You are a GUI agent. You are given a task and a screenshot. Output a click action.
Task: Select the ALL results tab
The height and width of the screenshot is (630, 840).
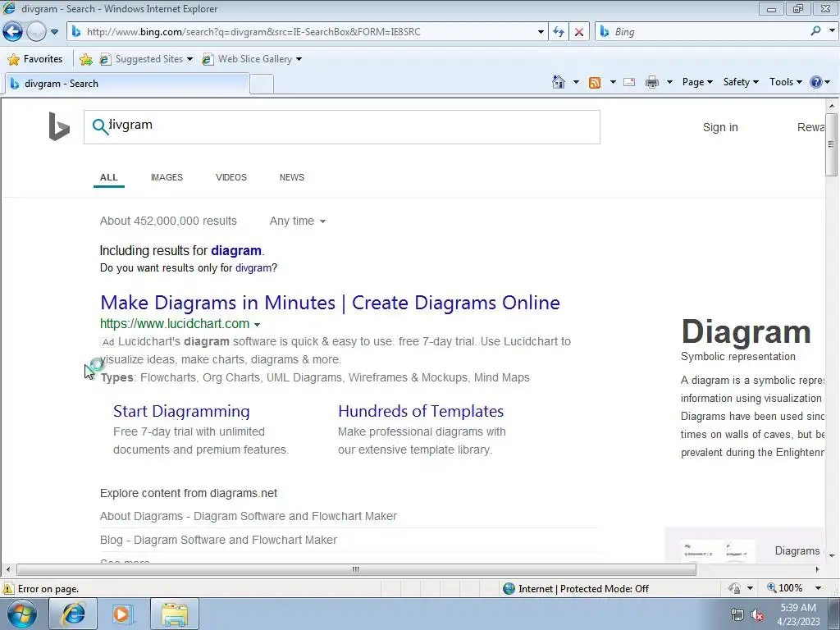109,177
